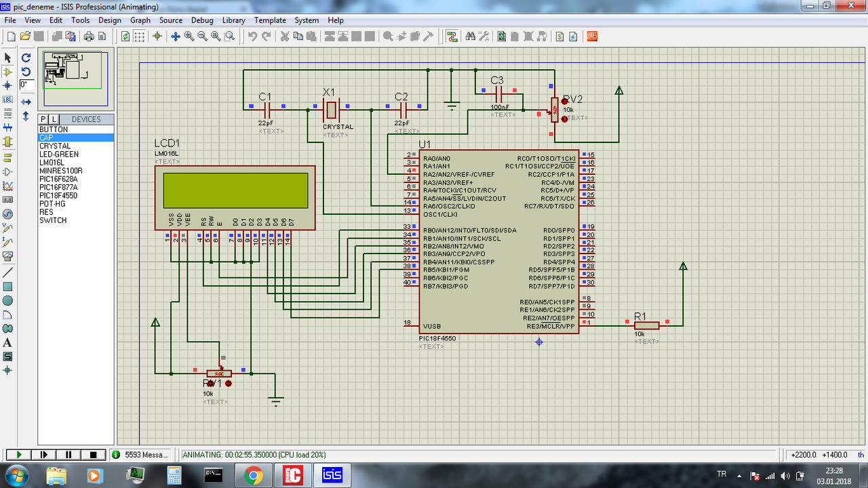This screenshot has height=488, width=868.
Task: Click the red ARES netlist icon
Action: coord(591,37)
